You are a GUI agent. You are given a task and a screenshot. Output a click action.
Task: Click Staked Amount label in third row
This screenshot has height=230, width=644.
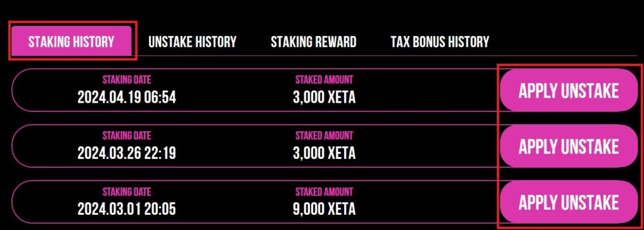coord(324,192)
